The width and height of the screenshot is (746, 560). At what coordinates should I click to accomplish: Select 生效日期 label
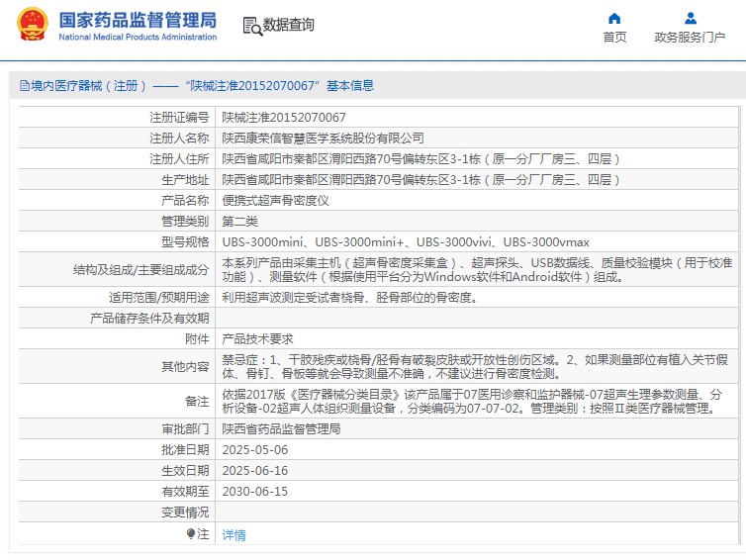coord(185,471)
